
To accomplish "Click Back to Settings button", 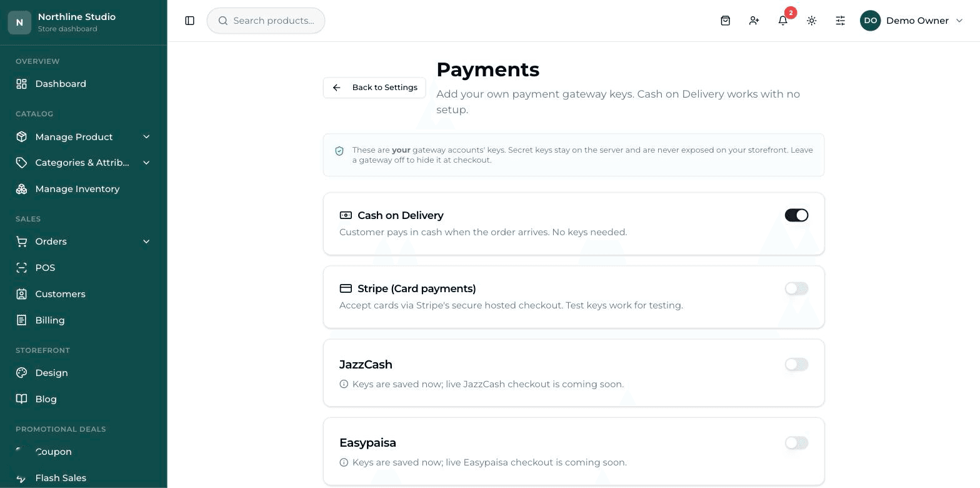I will pos(374,88).
